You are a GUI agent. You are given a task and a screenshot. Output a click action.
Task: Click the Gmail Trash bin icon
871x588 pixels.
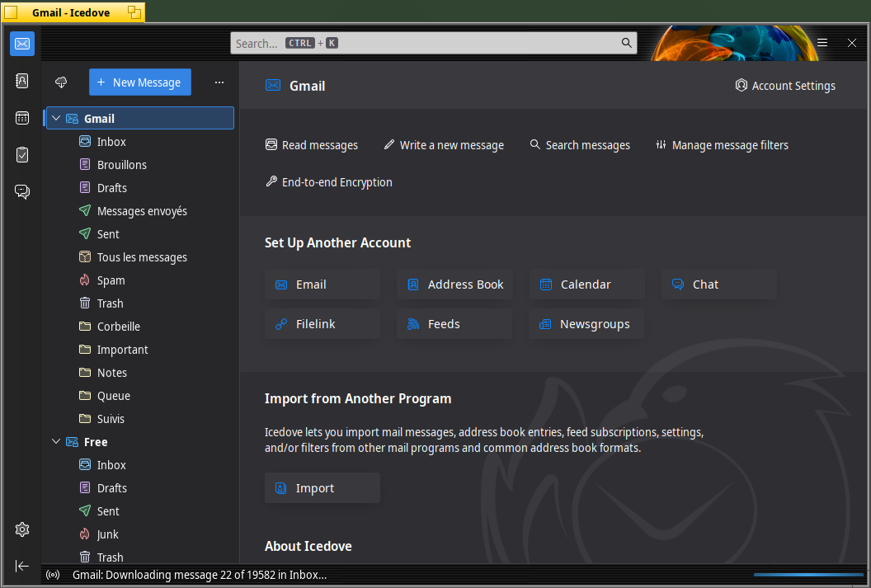coord(85,303)
